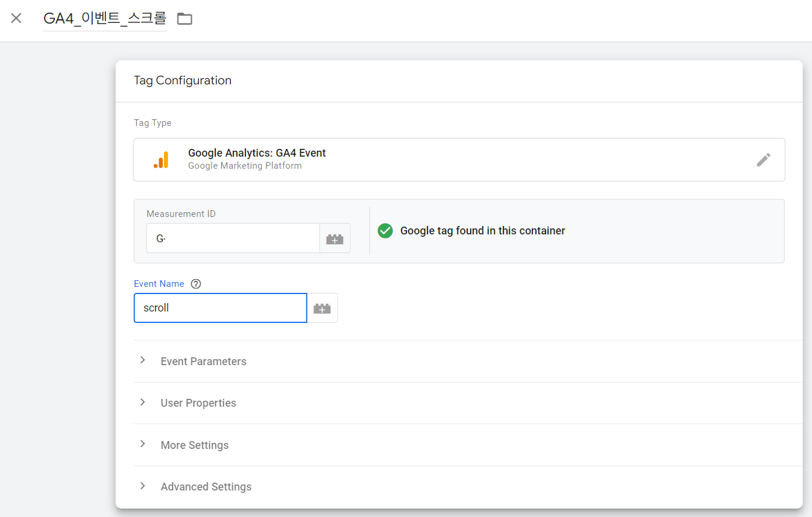Close the tag editor with the X icon
812x517 pixels.
(x=16, y=18)
